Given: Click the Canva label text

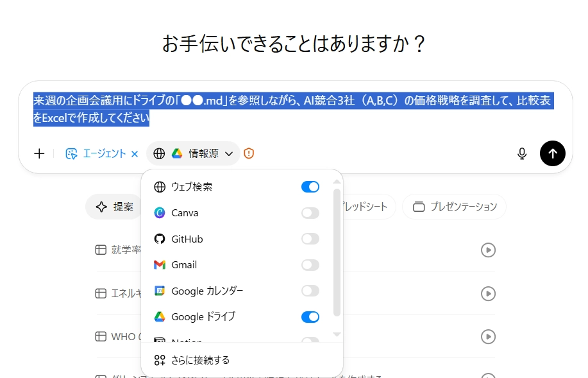Looking at the screenshot, I should 185,213.
